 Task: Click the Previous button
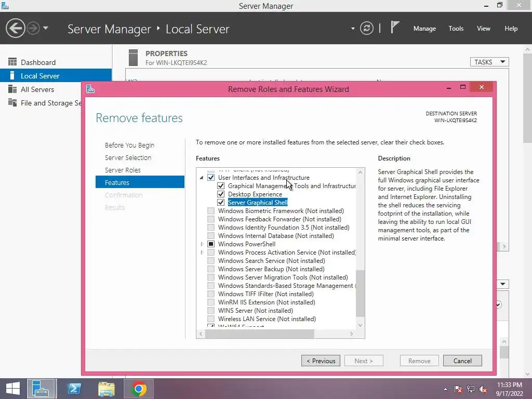(x=321, y=361)
